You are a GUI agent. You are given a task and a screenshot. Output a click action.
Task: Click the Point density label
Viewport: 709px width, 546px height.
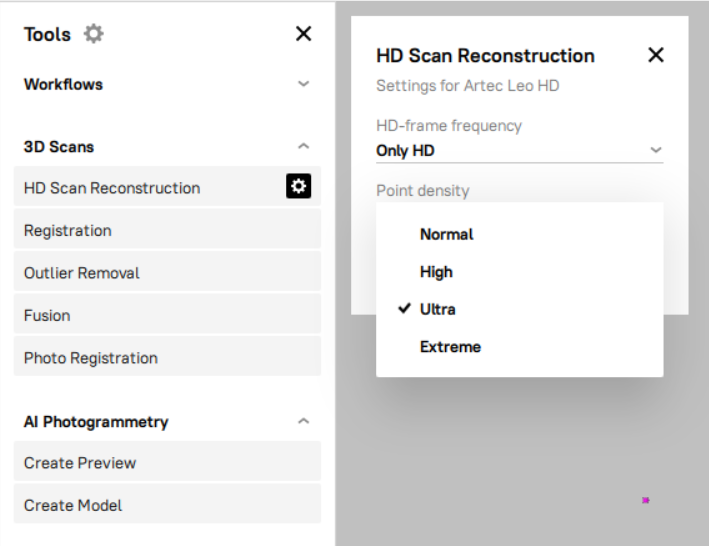(x=422, y=191)
